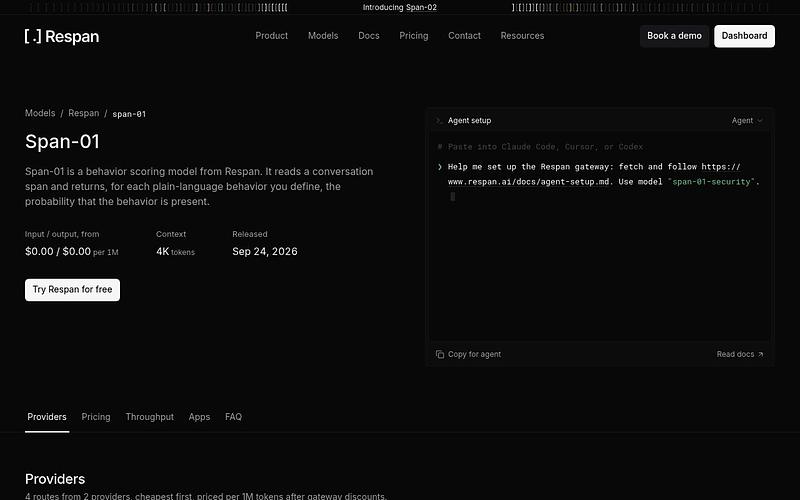Click the Sep 24, 2026 release date

coord(265,251)
